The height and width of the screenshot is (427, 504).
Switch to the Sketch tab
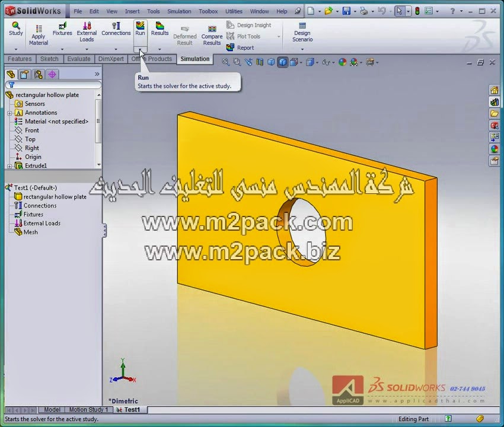click(x=49, y=59)
